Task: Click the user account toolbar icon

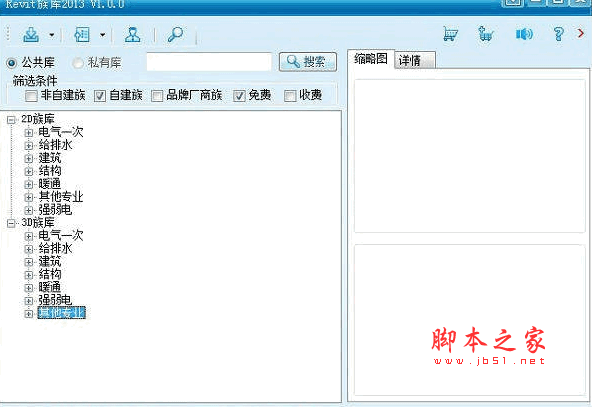Action: tap(133, 35)
